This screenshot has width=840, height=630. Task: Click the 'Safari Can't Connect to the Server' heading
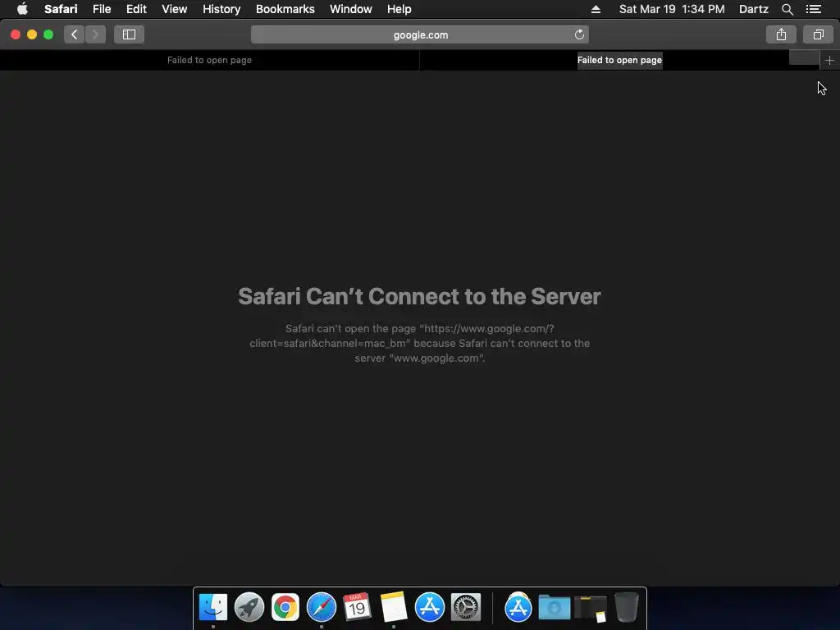(x=419, y=296)
